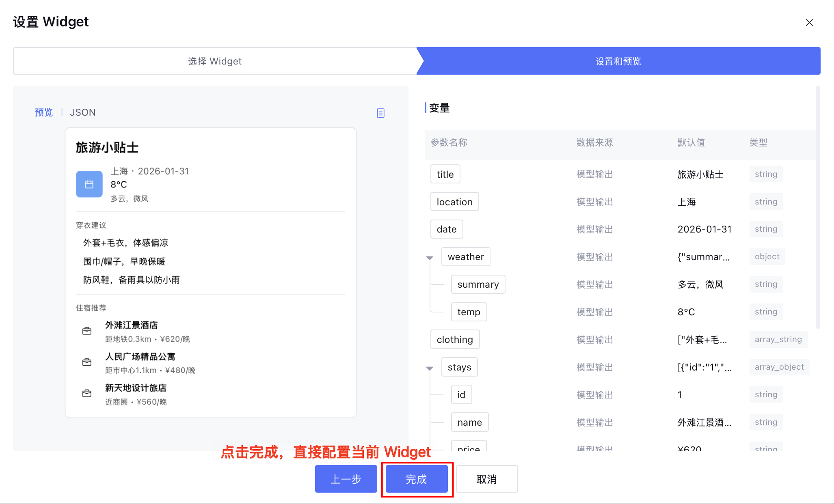This screenshot has height=504, width=834.
Task: Click the hotel icon beside 新天地设计旅店
Action: (x=87, y=394)
